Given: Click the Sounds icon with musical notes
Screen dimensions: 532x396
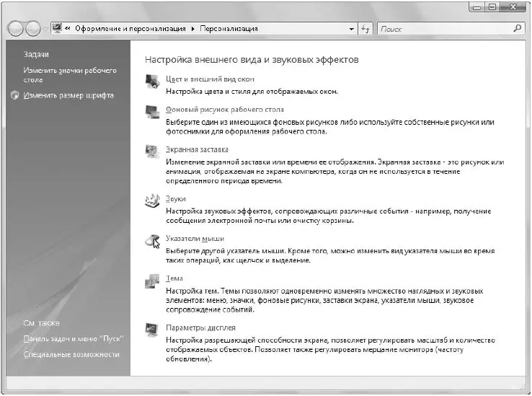Looking at the screenshot, I should click(x=152, y=201).
